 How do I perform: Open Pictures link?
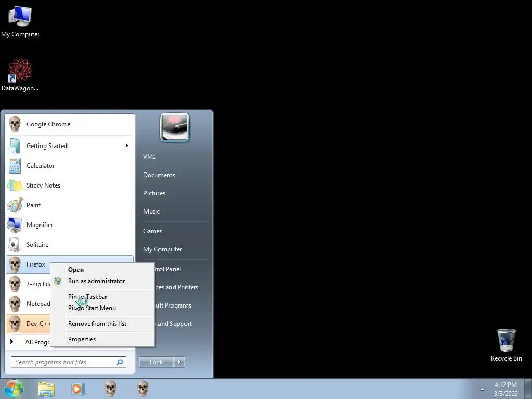point(154,193)
